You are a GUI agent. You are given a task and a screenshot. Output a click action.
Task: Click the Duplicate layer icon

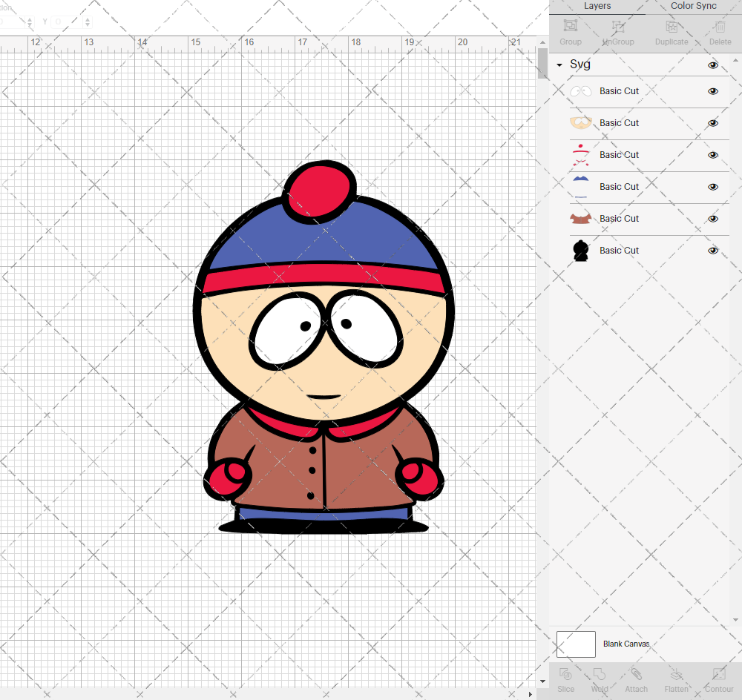(x=672, y=26)
